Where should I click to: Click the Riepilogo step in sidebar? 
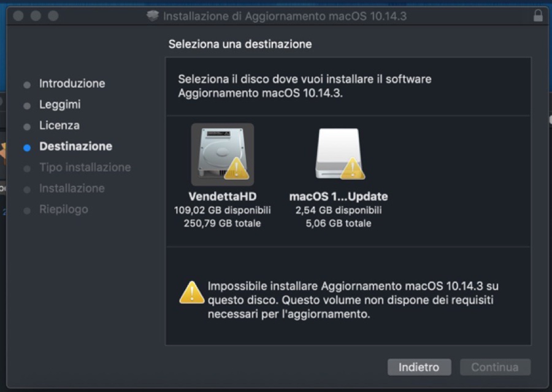(x=63, y=209)
